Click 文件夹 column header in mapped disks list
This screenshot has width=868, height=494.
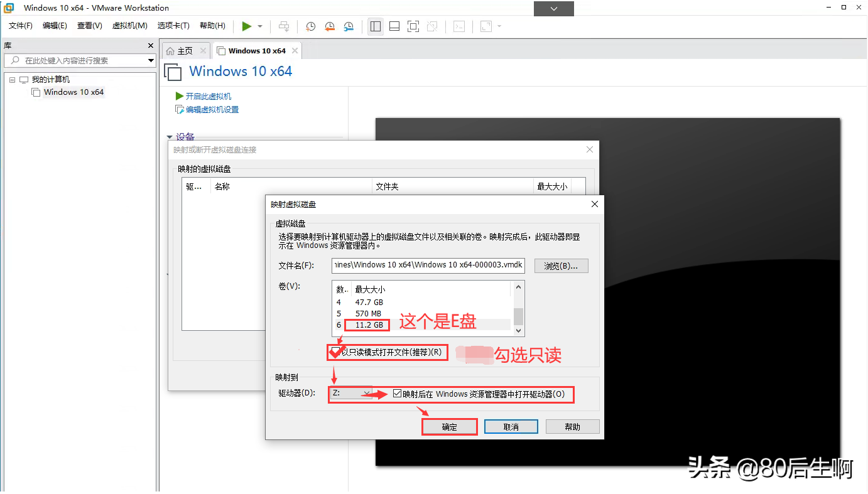[x=452, y=186]
